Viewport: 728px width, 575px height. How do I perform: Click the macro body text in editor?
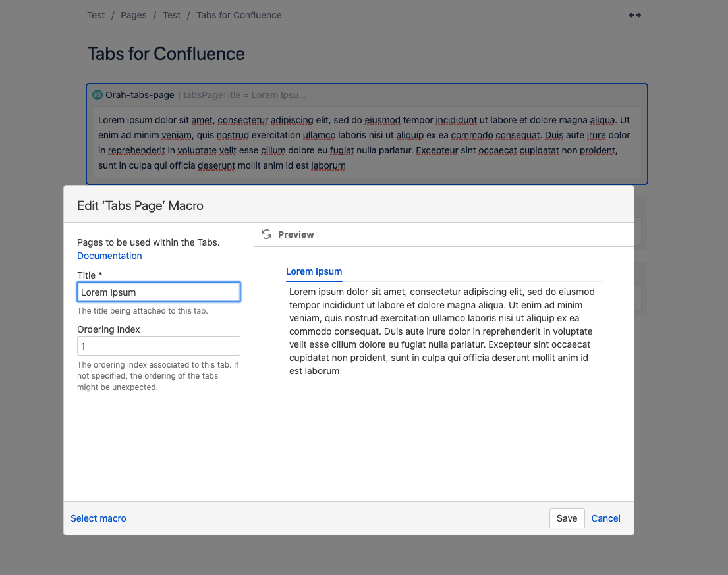pos(364,143)
